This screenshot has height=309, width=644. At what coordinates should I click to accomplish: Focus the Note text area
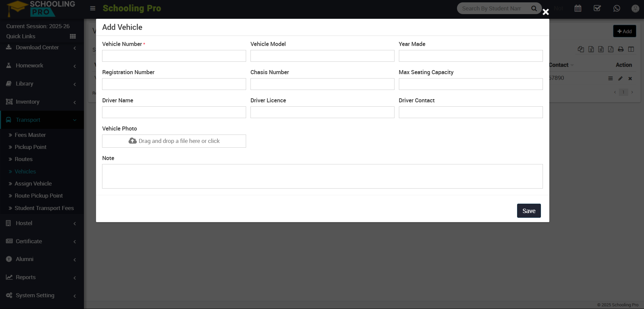coord(322,176)
